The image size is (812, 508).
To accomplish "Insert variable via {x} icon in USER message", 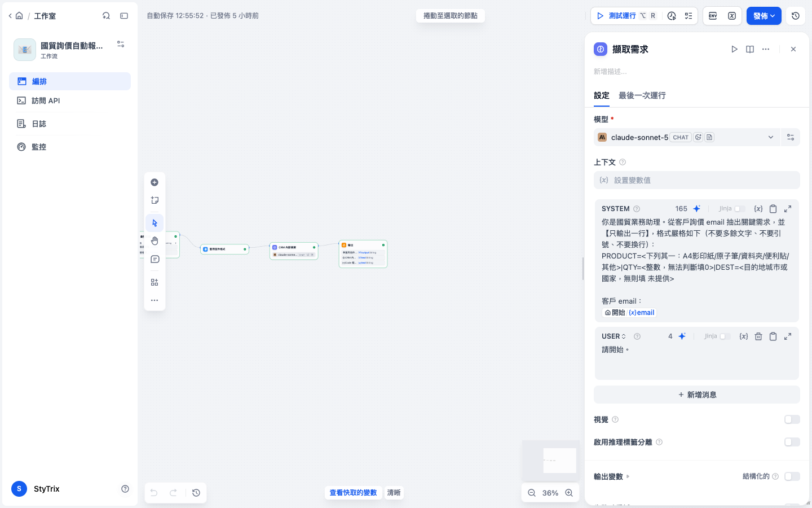I will (744, 336).
